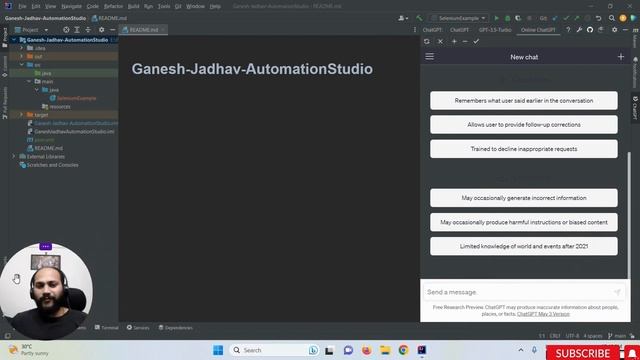Collapse the Ganesh-Jadhav-AutomationStudio root node
640x360 pixels.
[13, 40]
